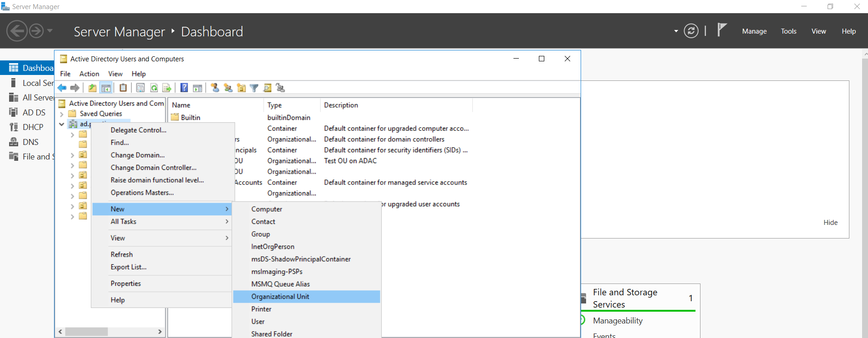Click Server Manager's circular refresh icon

coord(691,31)
